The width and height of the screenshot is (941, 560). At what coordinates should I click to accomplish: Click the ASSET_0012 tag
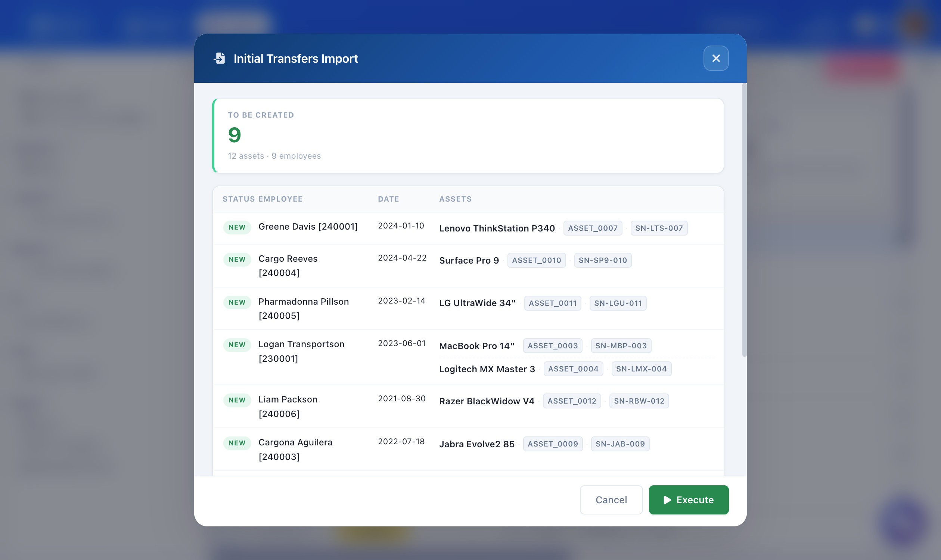tap(572, 401)
